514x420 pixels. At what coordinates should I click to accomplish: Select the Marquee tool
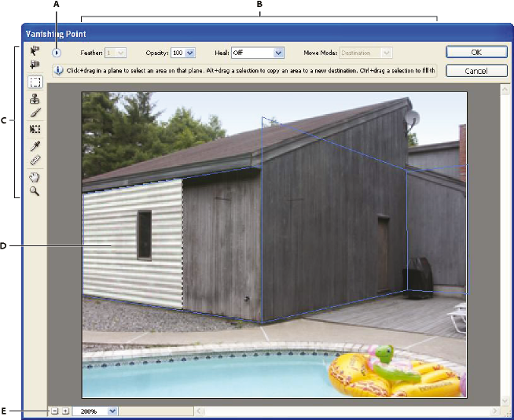pos(35,82)
